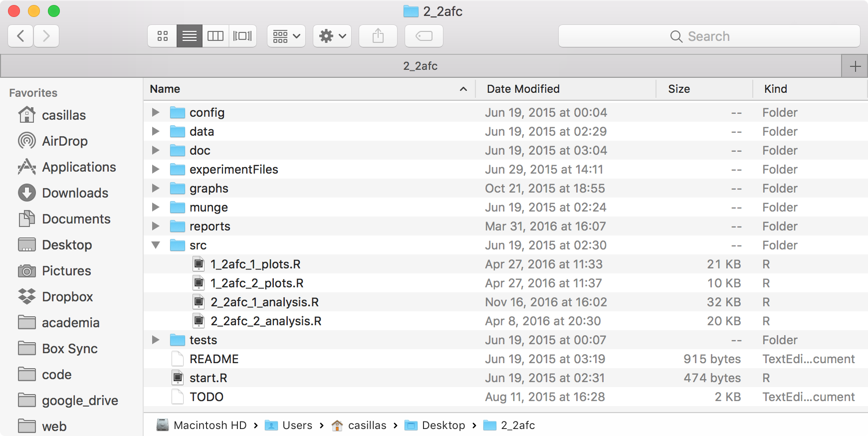Switch to column view
The width and height of the screenshot is (868, 436).
(x=216, y=36)
